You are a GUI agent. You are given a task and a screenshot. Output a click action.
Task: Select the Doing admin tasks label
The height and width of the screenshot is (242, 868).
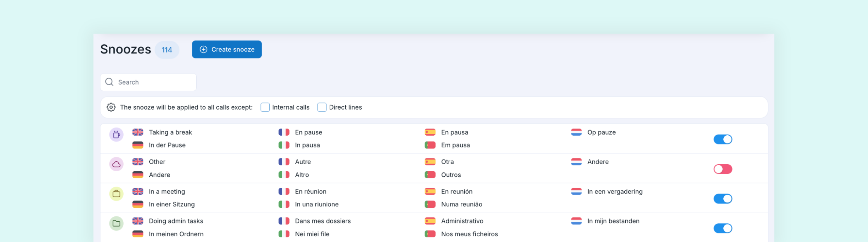[x=176, y=221]
